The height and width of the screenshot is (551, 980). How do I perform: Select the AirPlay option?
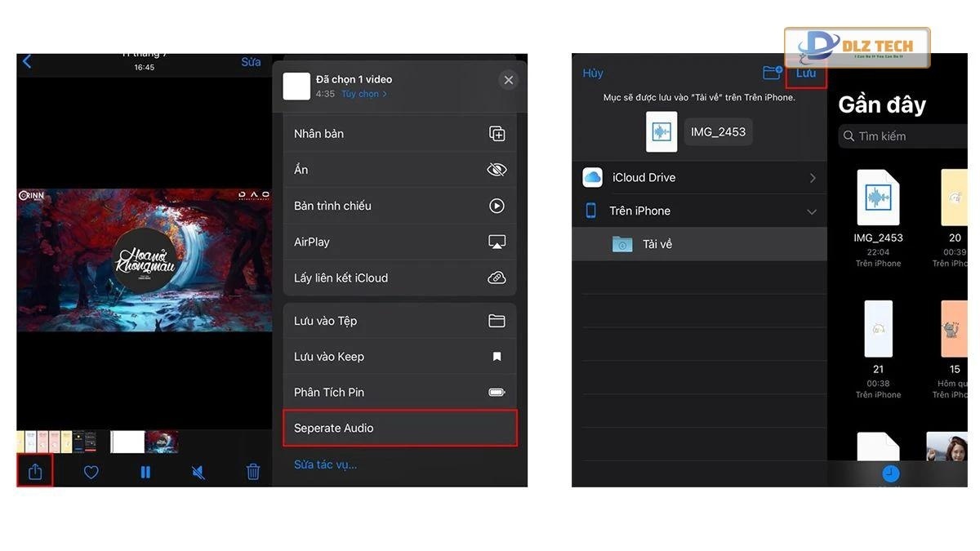pyautogui.click(x=399, y=242)
